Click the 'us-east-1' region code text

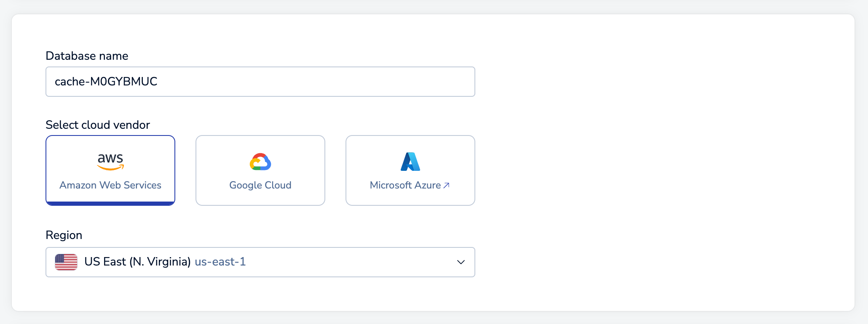point(220,262)
